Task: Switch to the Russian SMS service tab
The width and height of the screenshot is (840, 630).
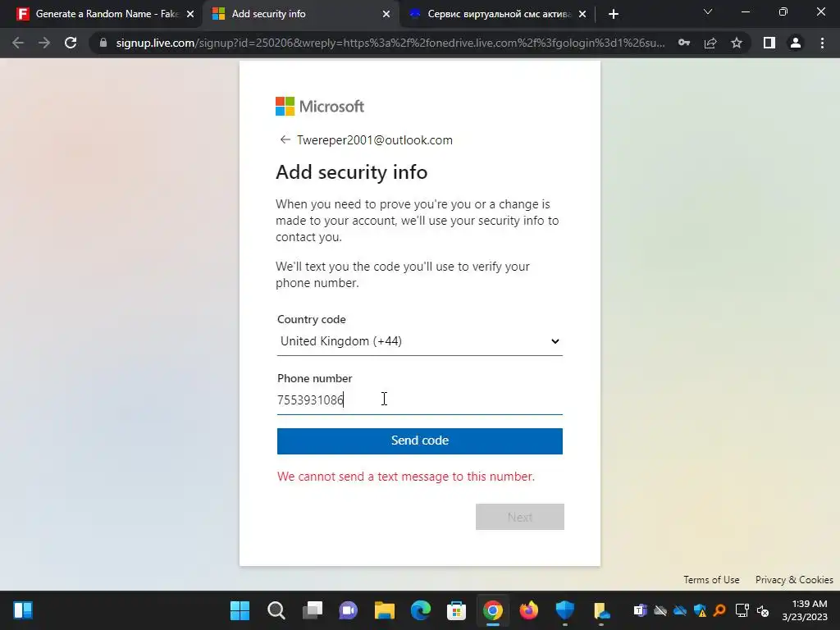Action: [499, 14]
